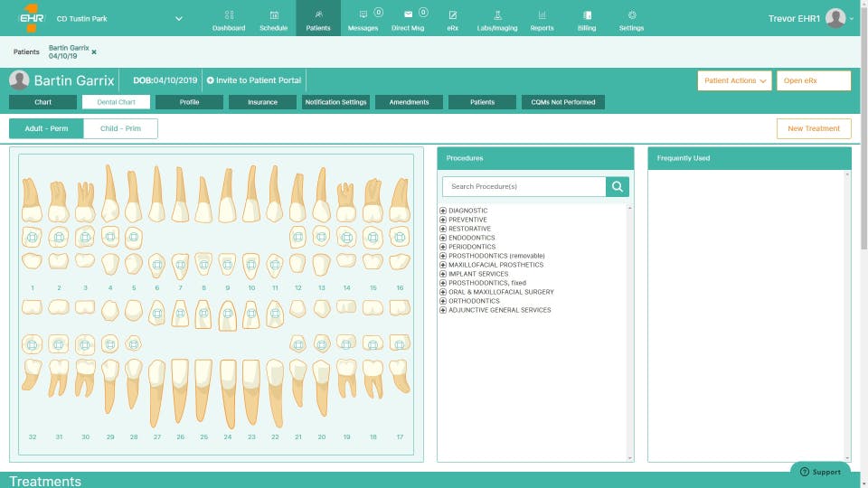Expand MAXILLOFACIAL PROSTHETICS category
Image resolution: width=868 pixels, height=488 pixels.
click(443, 265)
